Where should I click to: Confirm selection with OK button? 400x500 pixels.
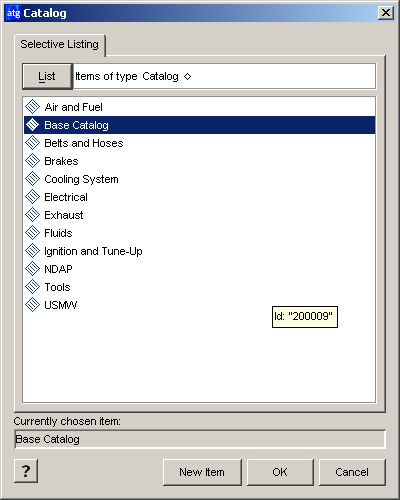tap(280, 472)
